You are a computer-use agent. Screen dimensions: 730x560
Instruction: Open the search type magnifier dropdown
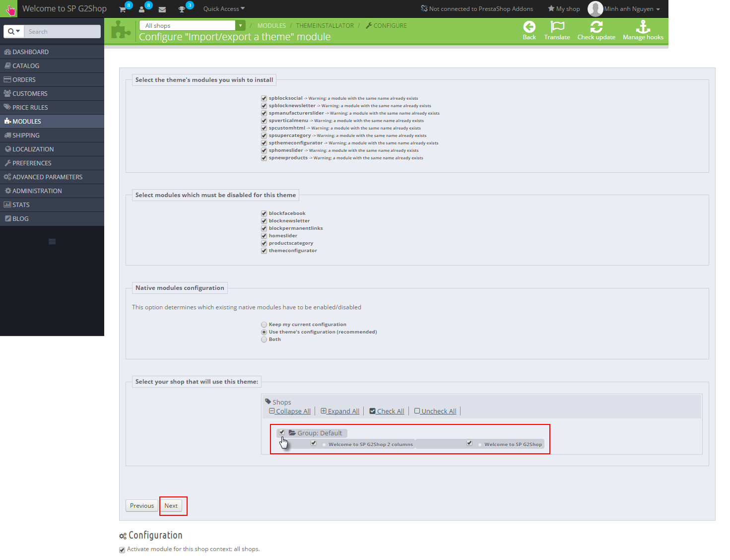[14, 31]
